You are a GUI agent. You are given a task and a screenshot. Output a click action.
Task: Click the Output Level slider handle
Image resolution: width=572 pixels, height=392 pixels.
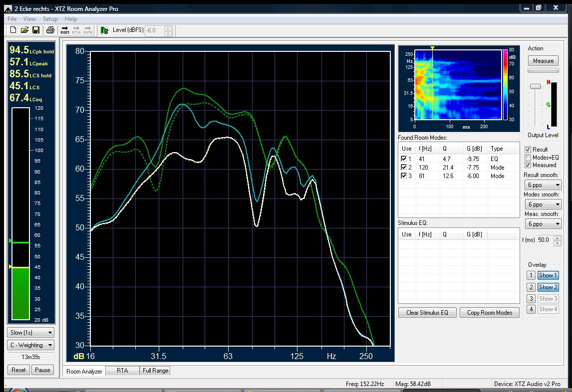coord(535,86)
